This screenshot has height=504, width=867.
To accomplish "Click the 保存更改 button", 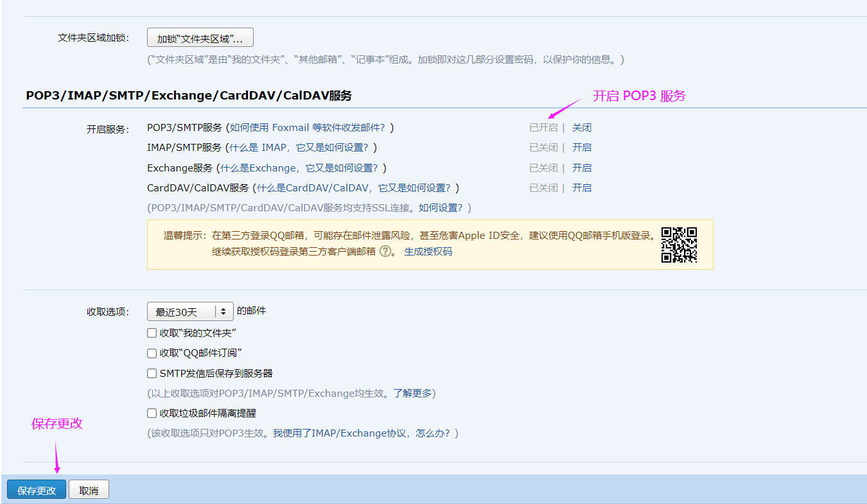I will (37, 490).
